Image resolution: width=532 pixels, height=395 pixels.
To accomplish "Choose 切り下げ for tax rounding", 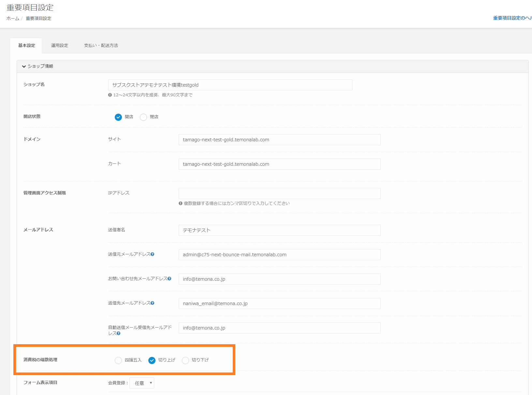I will point(185,360).
